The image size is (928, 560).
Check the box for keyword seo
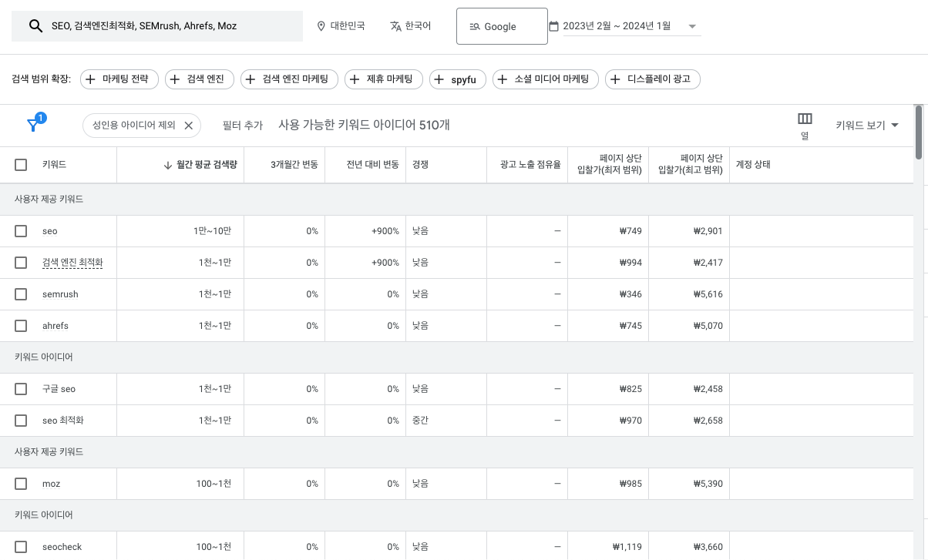21,231
